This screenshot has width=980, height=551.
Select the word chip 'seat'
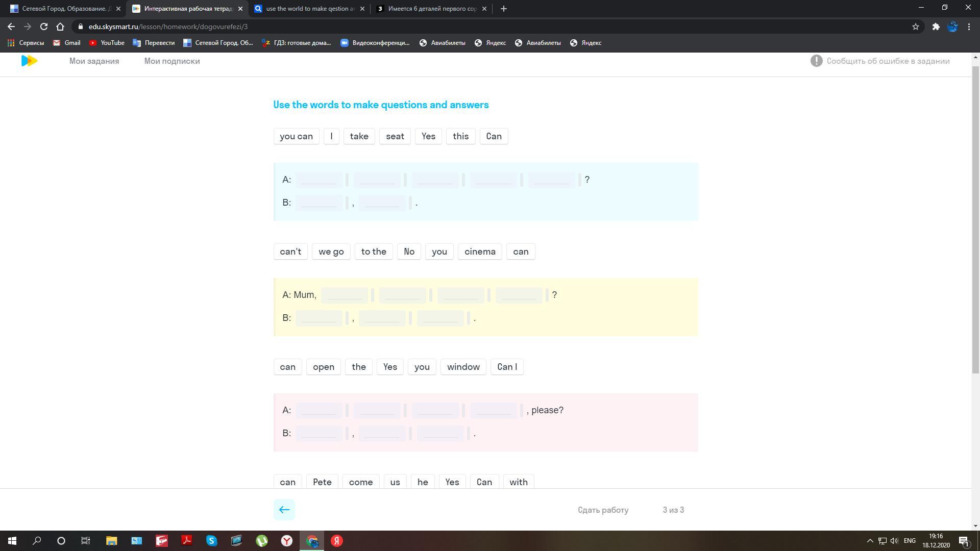point(395,136)
